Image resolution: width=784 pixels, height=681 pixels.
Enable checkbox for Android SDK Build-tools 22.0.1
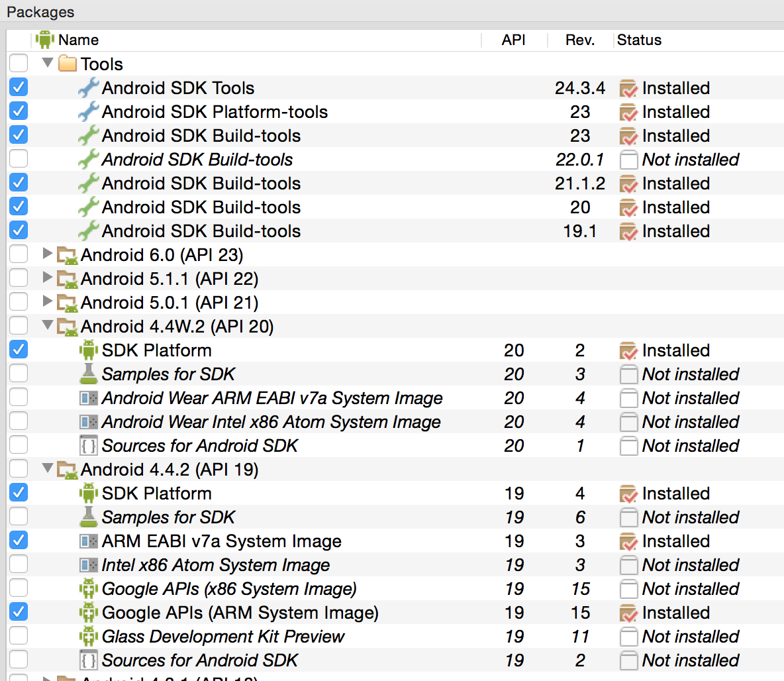(x=19, y=160)
